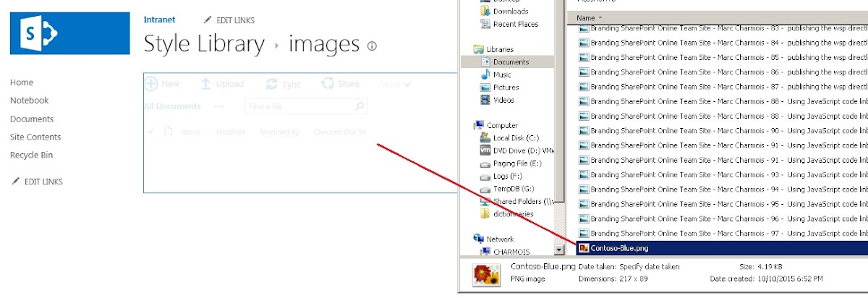
Task: Select file numbered 93 Using JavaScript code
Action: point(722,174)
